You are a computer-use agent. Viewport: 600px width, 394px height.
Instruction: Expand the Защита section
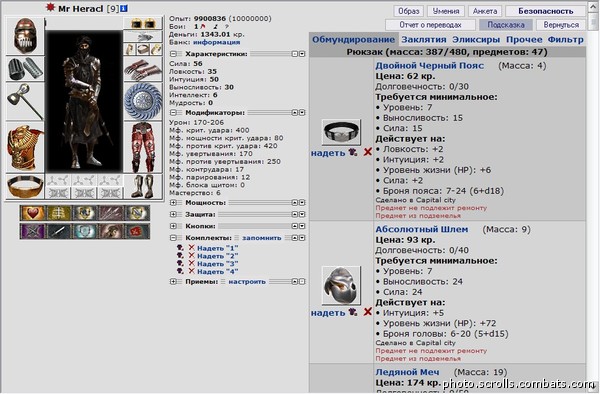click(x=173, y=214)
